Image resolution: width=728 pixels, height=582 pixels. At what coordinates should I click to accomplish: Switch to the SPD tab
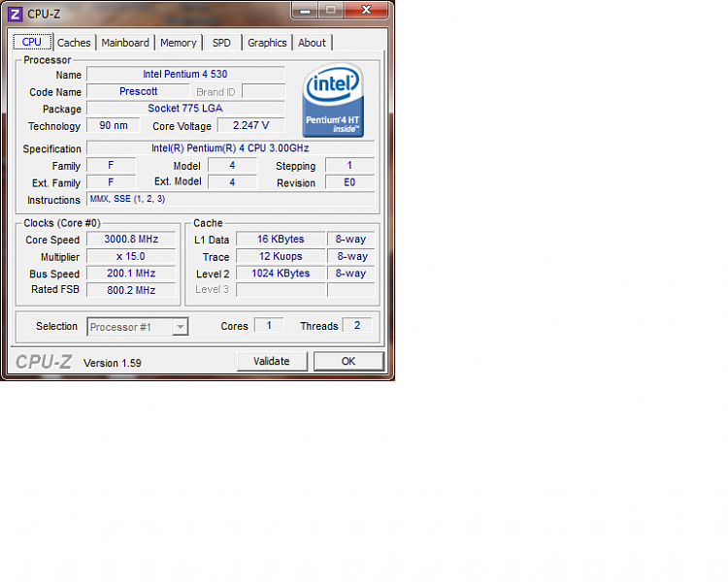click(x=221, y=43)
